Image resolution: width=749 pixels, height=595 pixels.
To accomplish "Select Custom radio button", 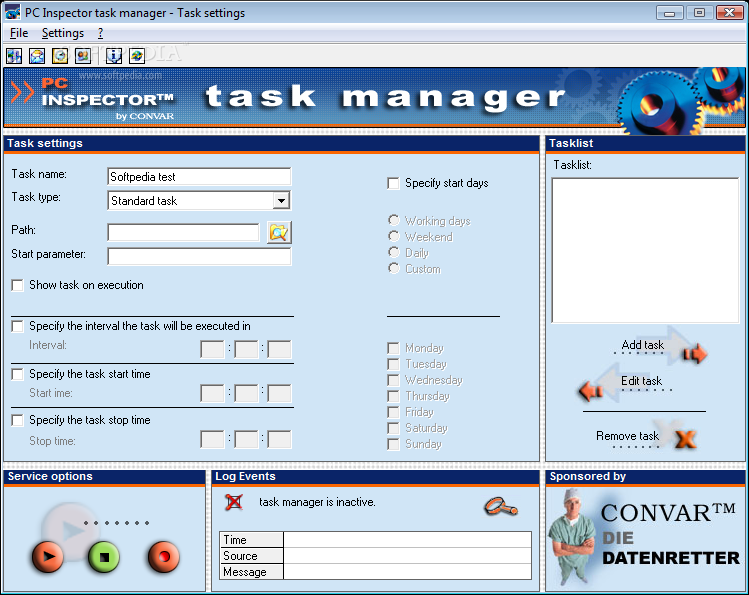I will (x=394, y=268).
